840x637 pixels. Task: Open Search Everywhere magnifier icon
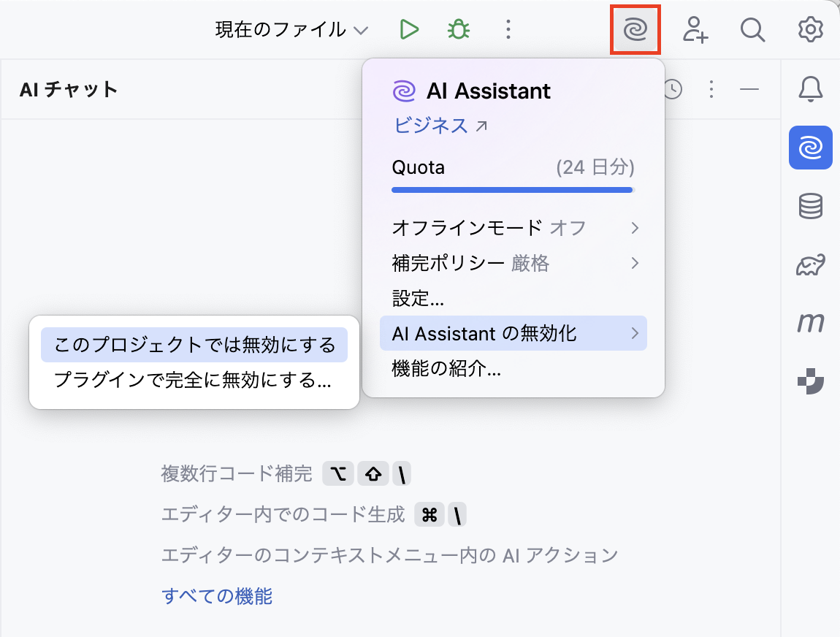coord(752,29)
